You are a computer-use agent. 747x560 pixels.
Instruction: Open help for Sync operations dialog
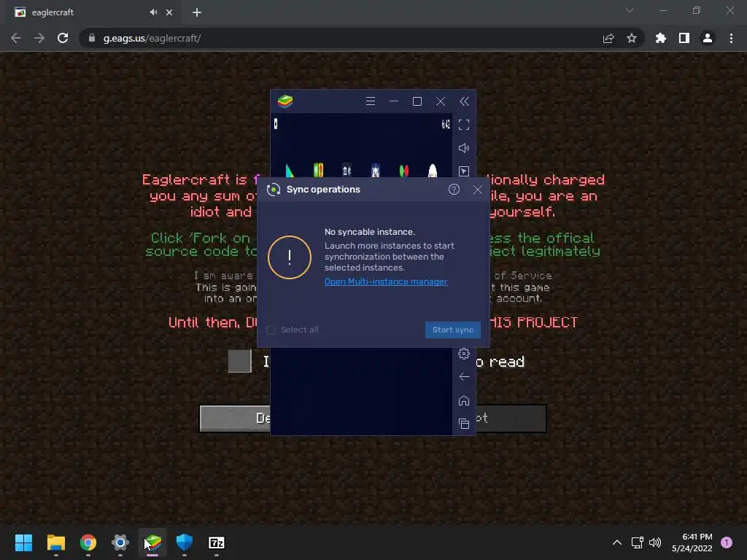tap(454, 190)
